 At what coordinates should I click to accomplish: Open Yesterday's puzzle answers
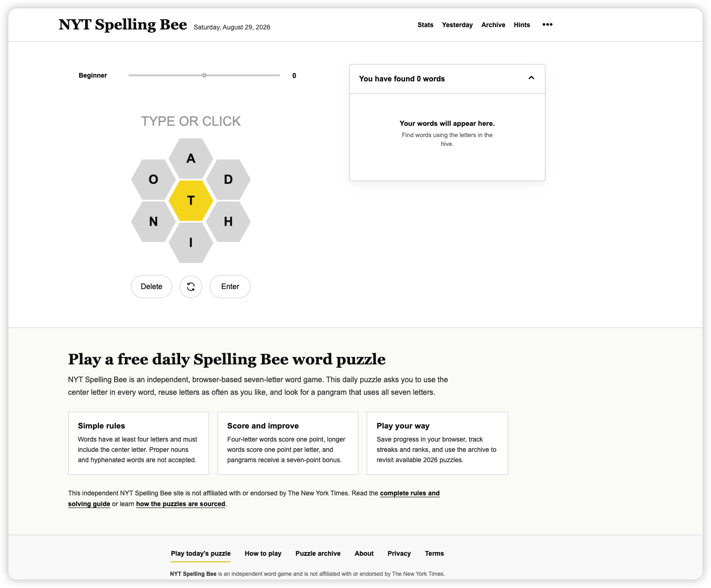tap(457, 25)
